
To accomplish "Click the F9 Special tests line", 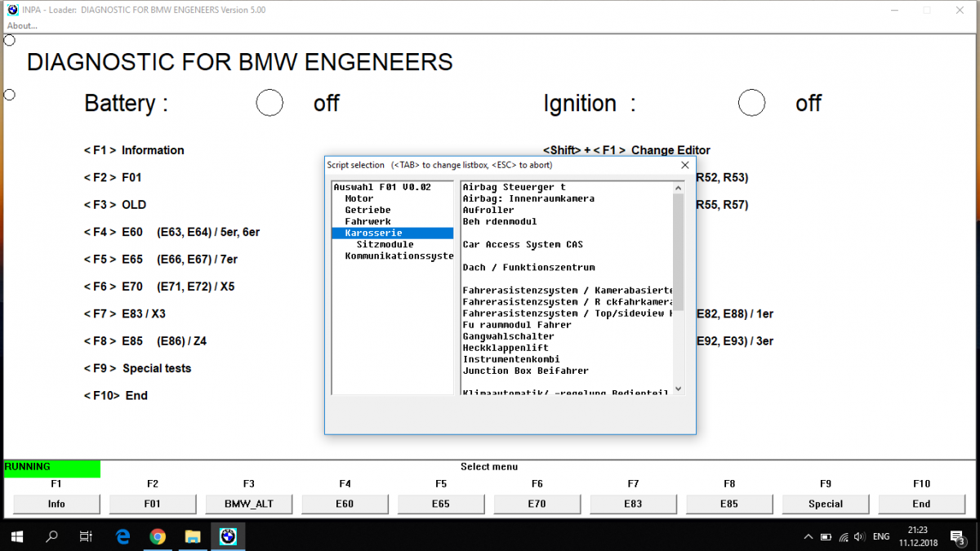I will tap(137, 368).
